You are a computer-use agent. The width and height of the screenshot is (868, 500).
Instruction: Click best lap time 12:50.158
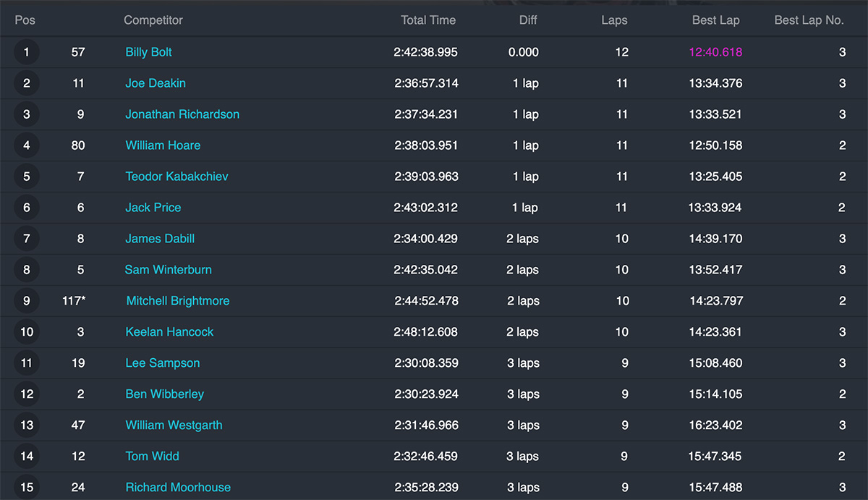[715, 145]
